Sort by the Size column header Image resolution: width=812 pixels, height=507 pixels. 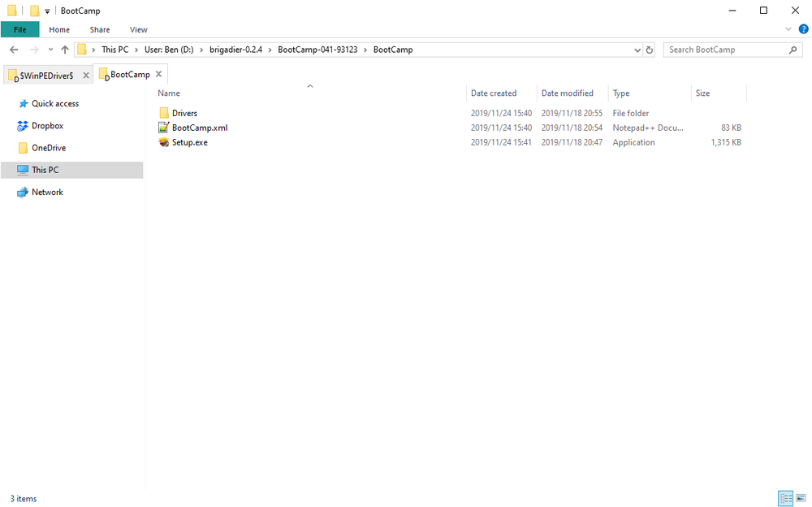702,93
